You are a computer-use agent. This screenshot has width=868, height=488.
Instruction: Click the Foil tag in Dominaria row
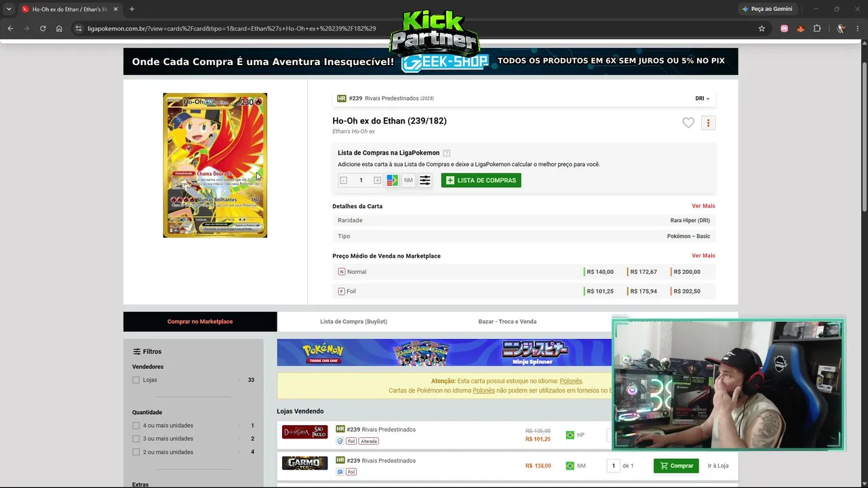pyautogui.click(x=351, y=441)
